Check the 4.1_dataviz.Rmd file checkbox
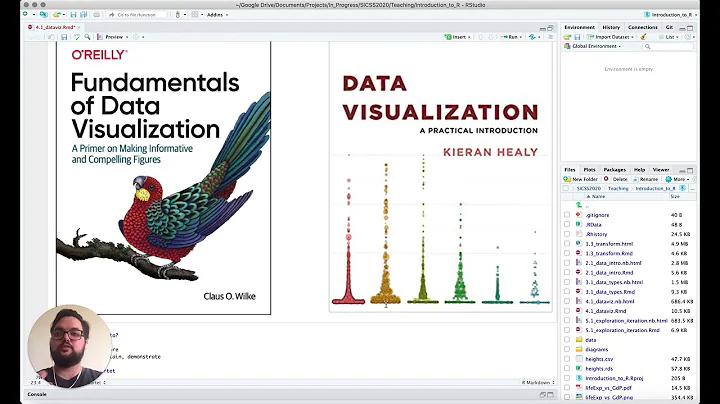Screen dimensions: 720x404 point(567,311)
